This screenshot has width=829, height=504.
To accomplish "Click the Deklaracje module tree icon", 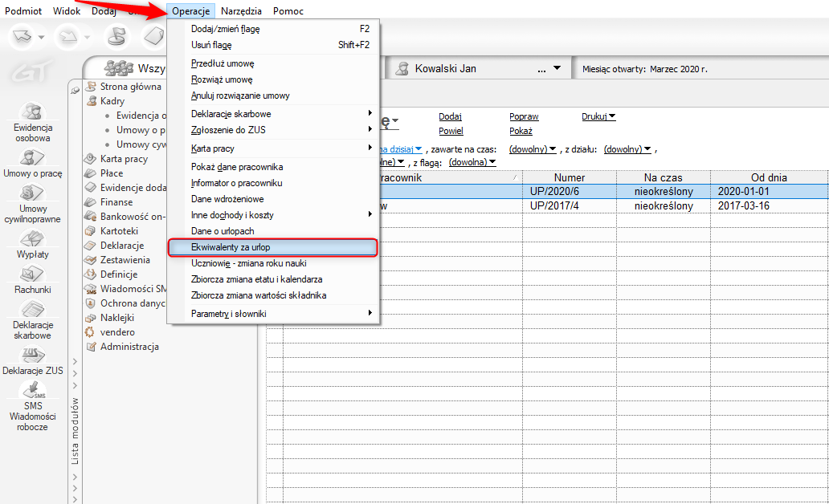I will pos(91,245).
